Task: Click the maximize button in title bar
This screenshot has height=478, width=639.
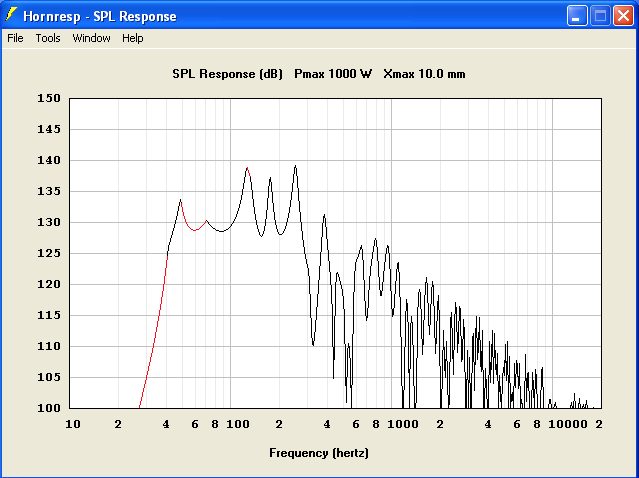Action: point(600,16)
